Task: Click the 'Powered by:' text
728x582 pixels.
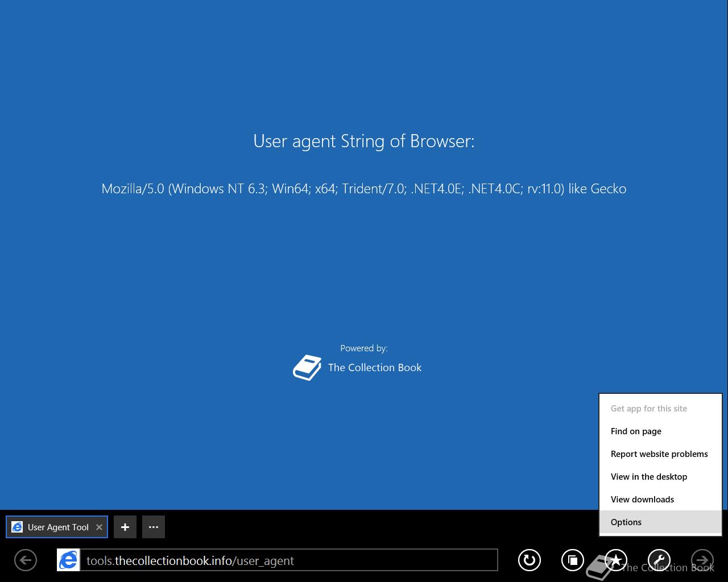Action: click(364, 348)
